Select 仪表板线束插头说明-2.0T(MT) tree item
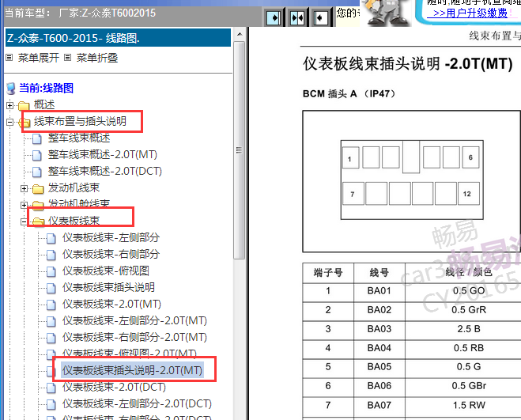521x420 pixels. coord(132,370)
